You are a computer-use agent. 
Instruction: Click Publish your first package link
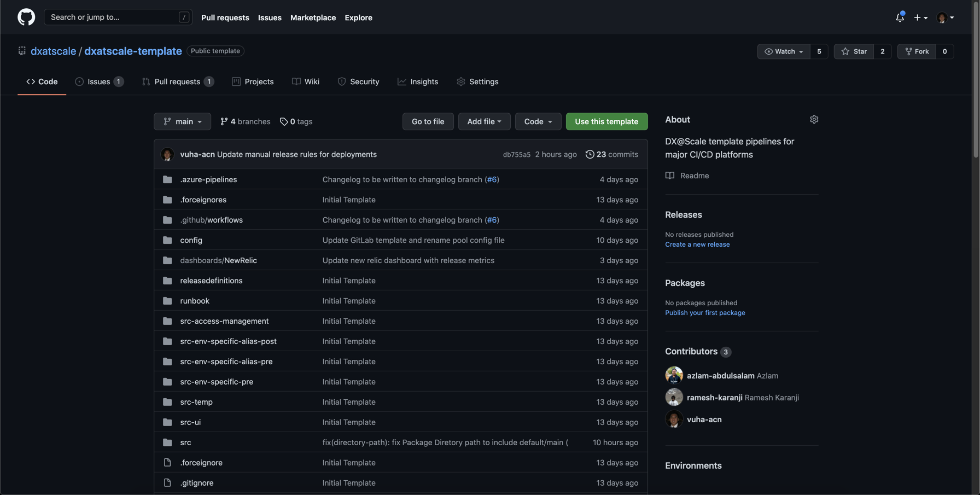click(705, 313)
